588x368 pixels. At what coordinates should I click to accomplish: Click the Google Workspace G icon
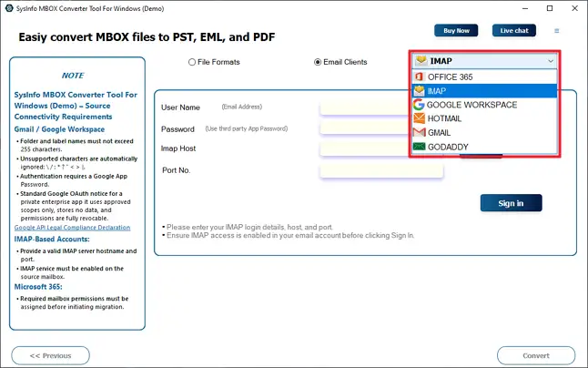(419, 105)
